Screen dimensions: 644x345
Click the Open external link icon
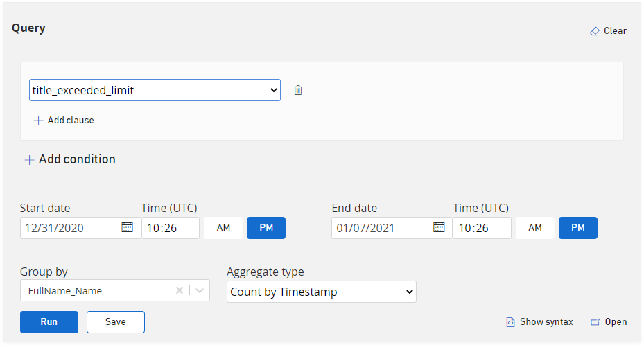595,322
